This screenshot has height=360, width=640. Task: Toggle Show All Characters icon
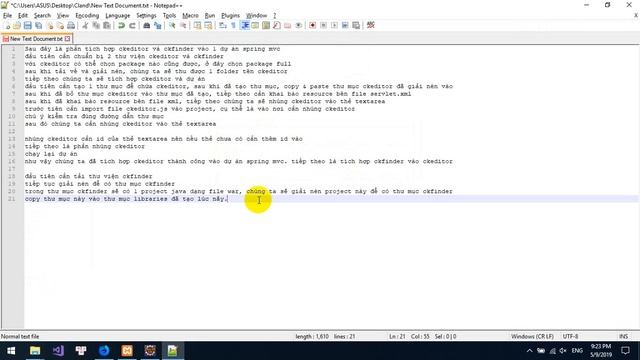pos(233,26)
